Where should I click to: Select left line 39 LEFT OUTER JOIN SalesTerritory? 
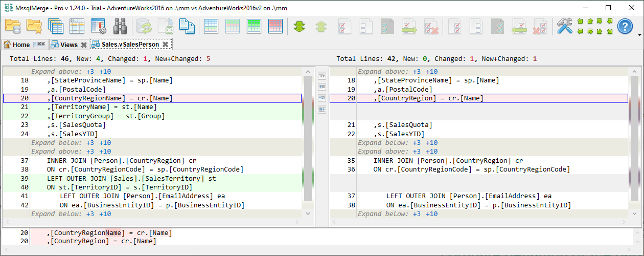pyautogui.click(x=153, y=178)
